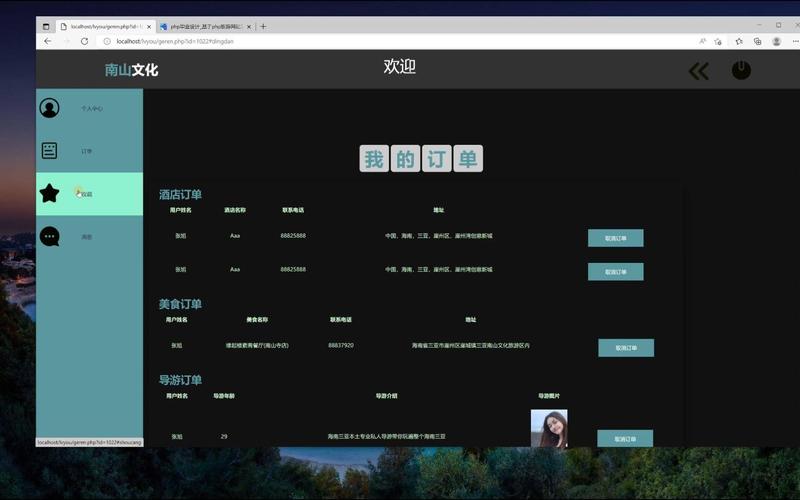Click the 单 title tile
800x500 pixels.
point(468,159)
